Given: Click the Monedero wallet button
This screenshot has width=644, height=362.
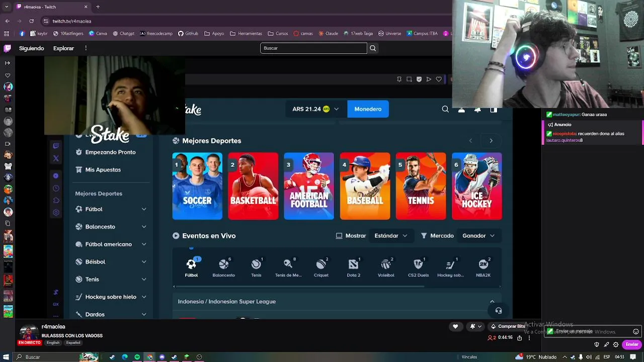Looking at the screenshot, I should pyautogui.click(x=368, y=109).
